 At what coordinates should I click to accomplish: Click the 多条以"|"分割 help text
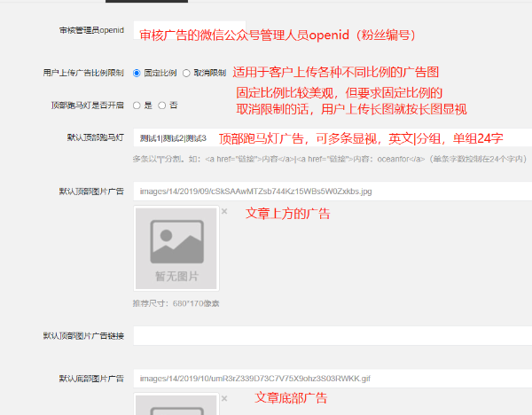tap(330, 159)
